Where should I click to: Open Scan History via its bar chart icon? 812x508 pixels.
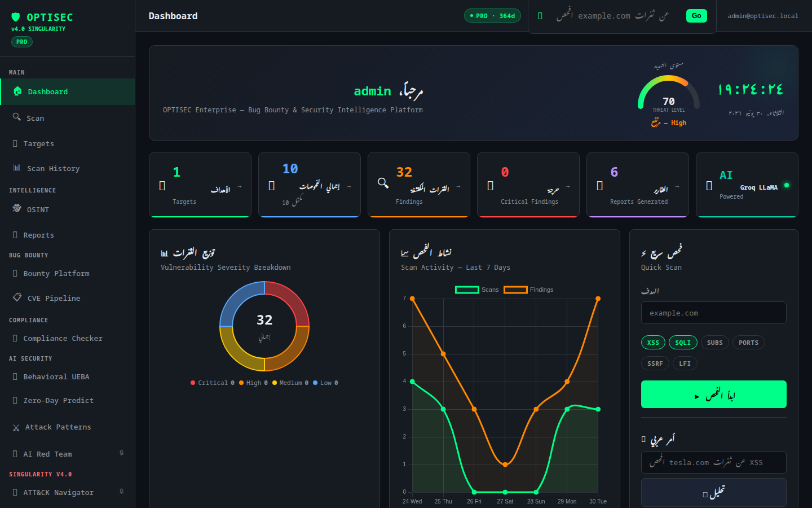point(17,168)
